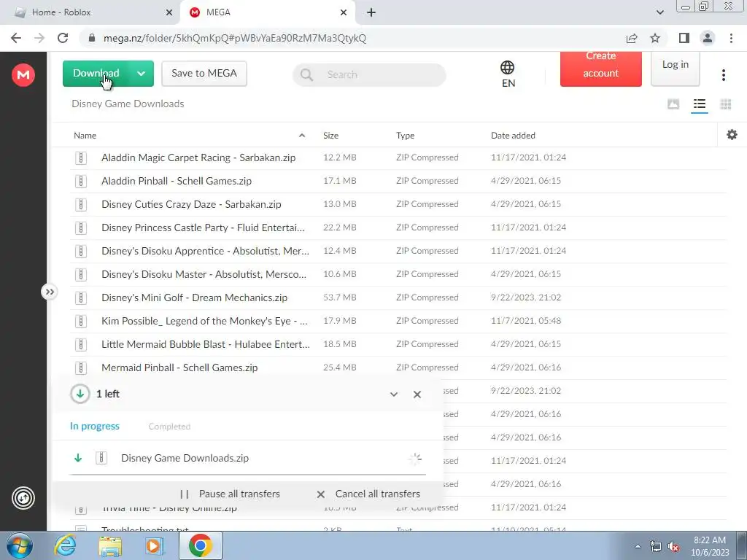Select Mermaid Pinball - Schell Games.zip
This screenshot has height=560, width=747.
(x=398, y=367)
